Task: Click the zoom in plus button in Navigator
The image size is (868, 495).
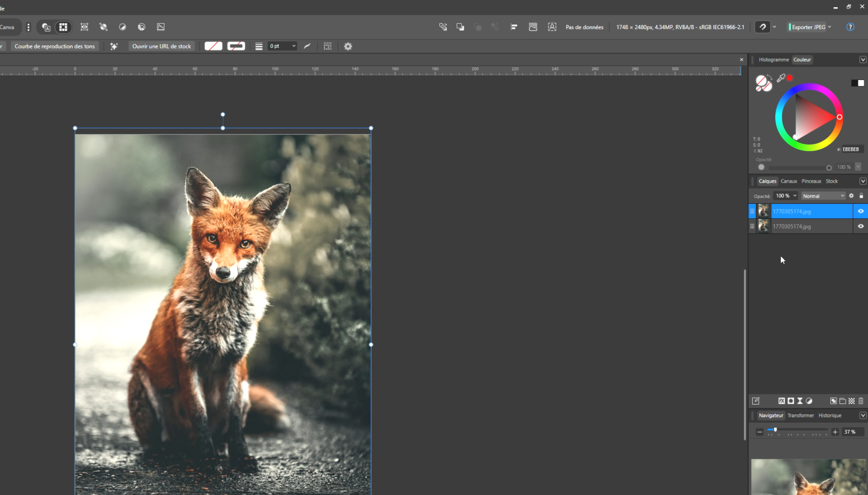Action: 835,432
